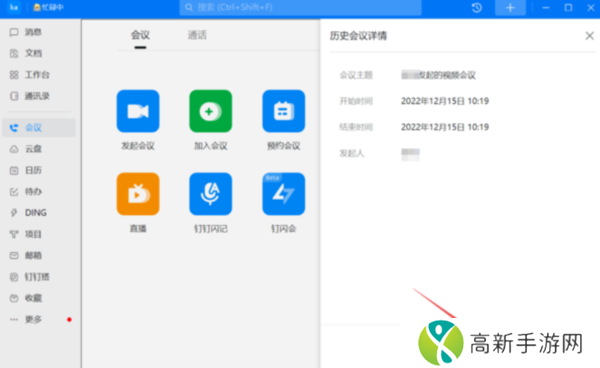
Task: Schedule with the 预约会议 icon
Action: point(284,111)
